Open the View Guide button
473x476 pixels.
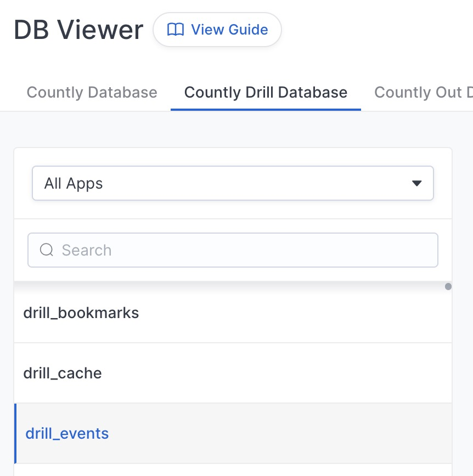[x=217, y=30]
